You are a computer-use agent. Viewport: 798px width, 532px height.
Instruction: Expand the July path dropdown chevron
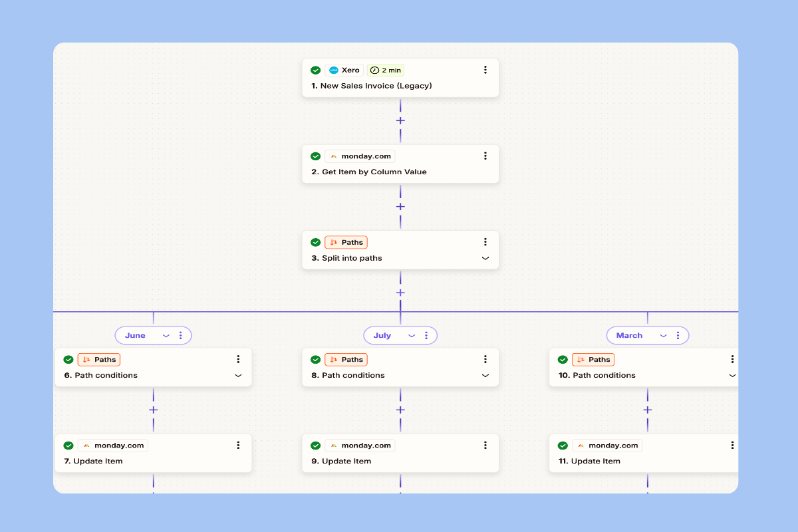pos(412,336)
